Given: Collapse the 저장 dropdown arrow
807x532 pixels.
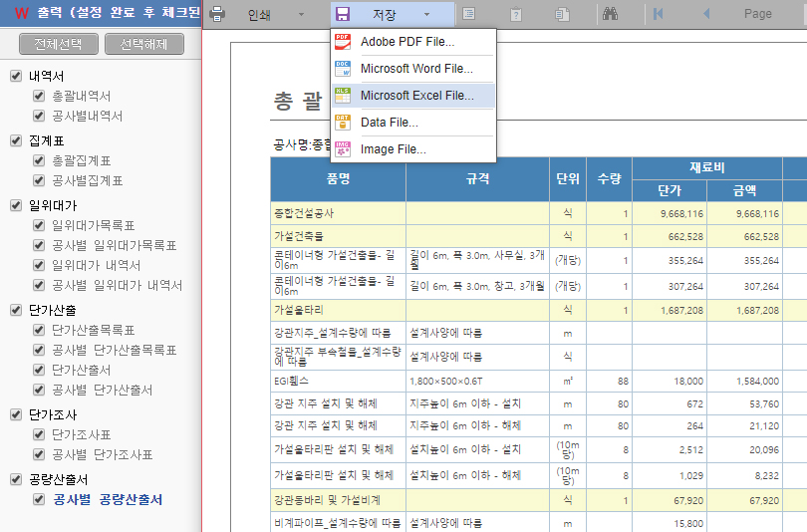Looking at the screenshot, I should point(426,14).
